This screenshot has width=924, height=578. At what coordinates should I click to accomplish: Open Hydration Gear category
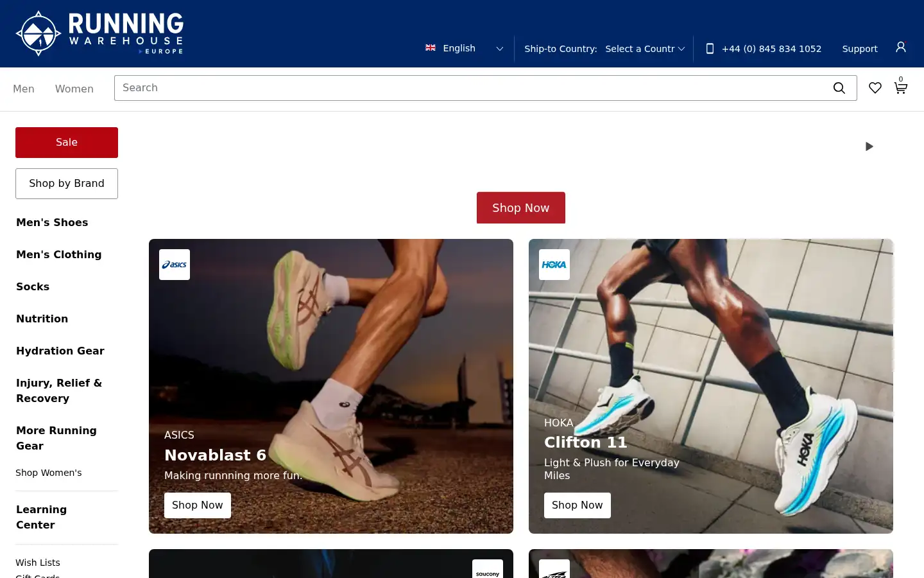click(60, 351)
